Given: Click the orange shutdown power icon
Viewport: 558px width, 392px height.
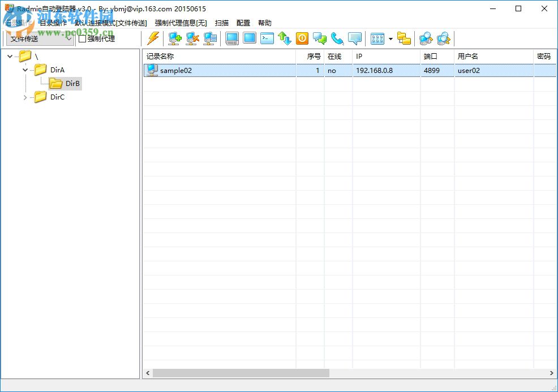Looking at the screenshot, I should (302, 38).
